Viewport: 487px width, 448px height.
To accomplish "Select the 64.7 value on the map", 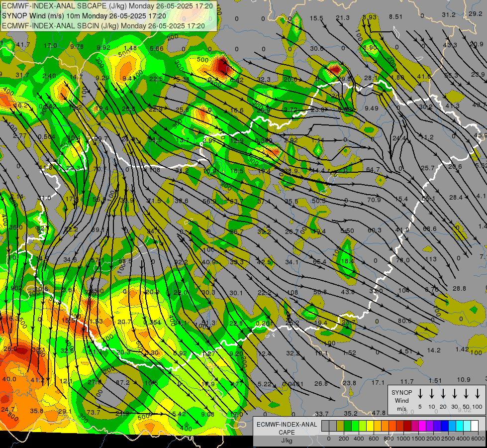I will coord(373,170).
